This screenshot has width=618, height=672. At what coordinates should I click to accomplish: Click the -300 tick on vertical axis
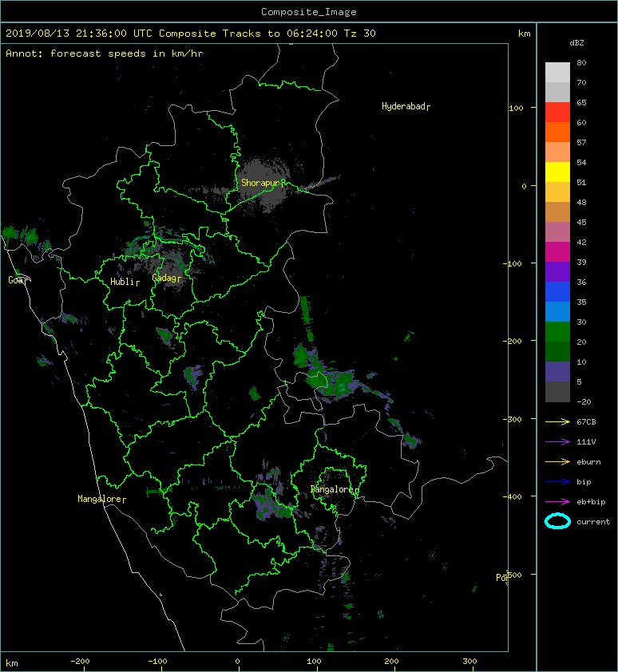(512, 419)
